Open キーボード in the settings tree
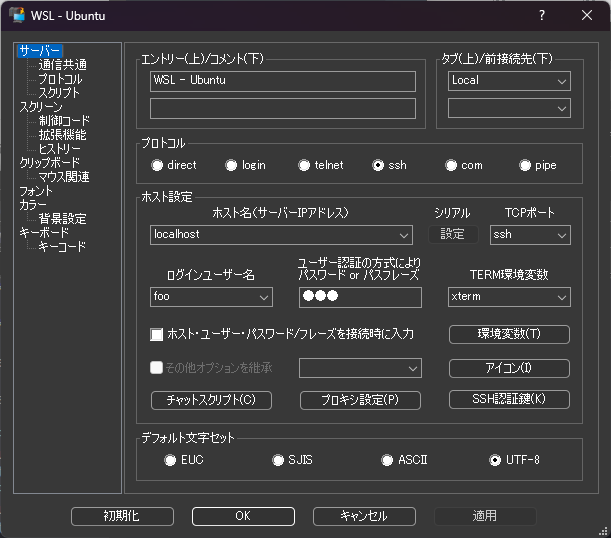611x538 pixels. coord(44,233)
